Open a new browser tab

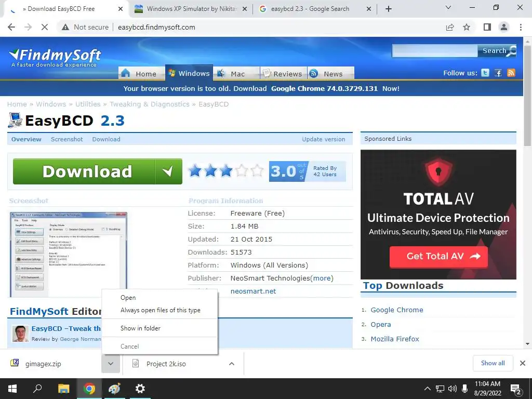389,9
